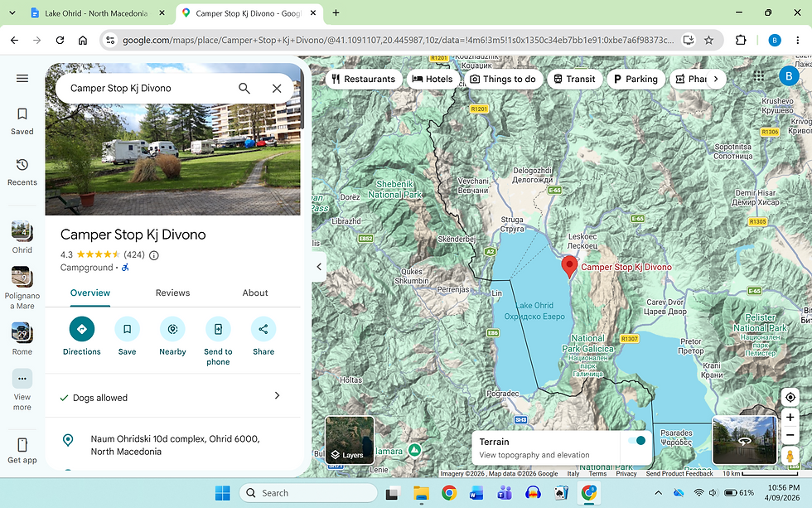Viewport: 812px width, 508px height.
Task: Filter map by Things to do
Action: click(503, 80)
